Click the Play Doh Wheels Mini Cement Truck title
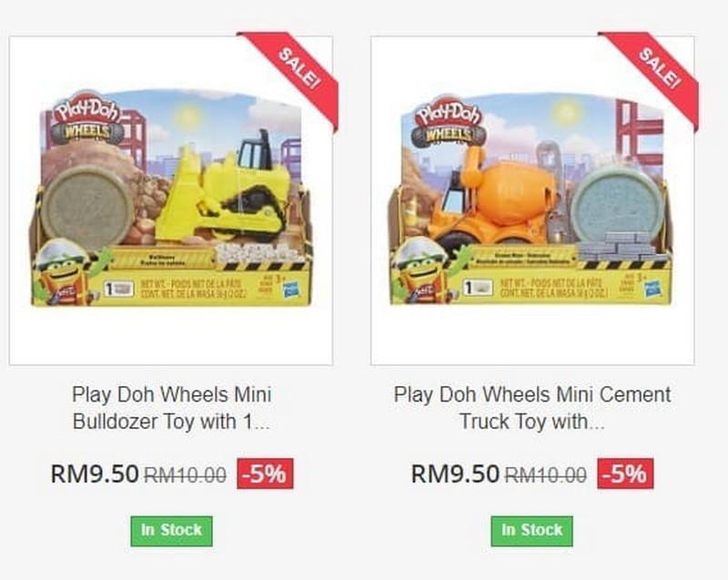Screen dimensions: 728x580 click(x=532, y=408)
